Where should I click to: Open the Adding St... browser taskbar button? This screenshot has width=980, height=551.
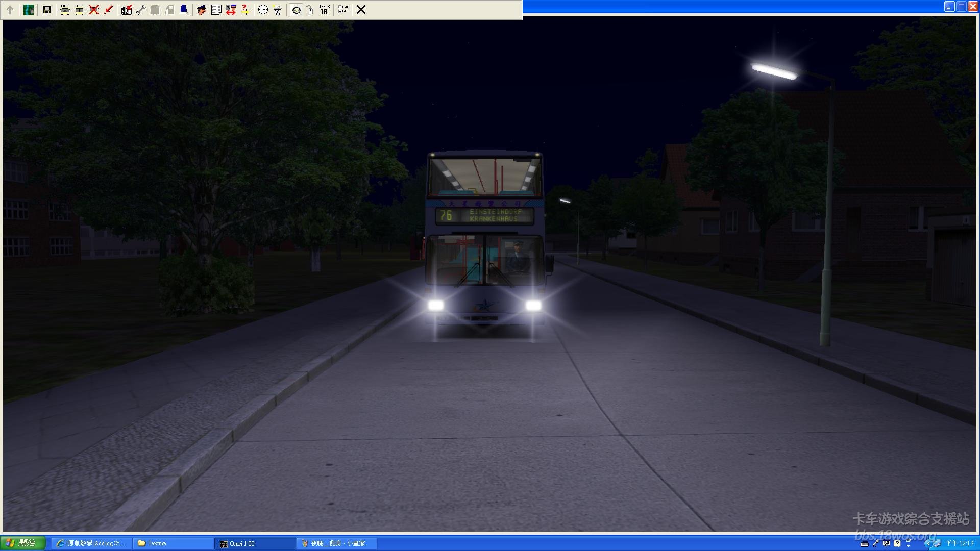coord(92,543)
